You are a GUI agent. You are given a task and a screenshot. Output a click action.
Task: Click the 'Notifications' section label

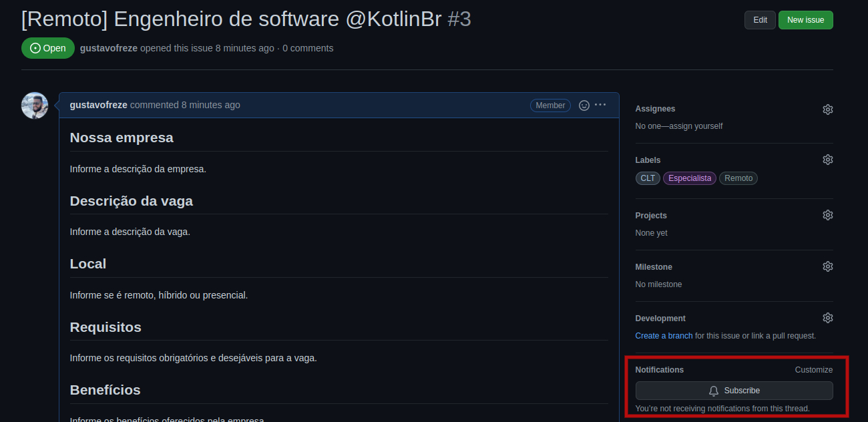click(x=659, y=370)
